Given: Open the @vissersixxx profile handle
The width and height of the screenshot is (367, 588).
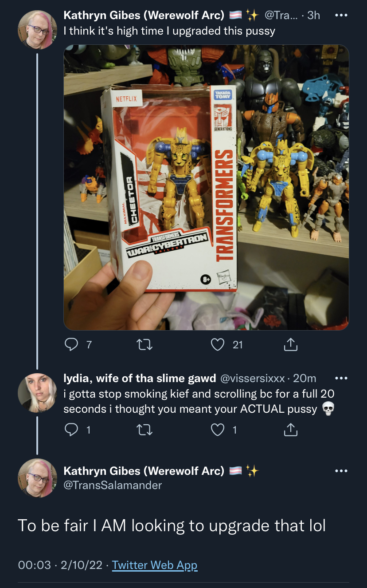Looking at the screenshot, I should tap(252, 379).
